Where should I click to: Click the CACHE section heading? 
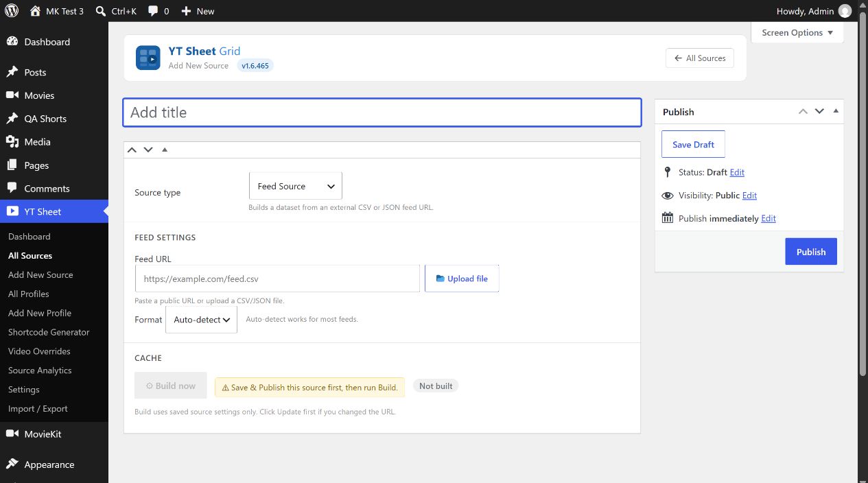tap(148, 358)
